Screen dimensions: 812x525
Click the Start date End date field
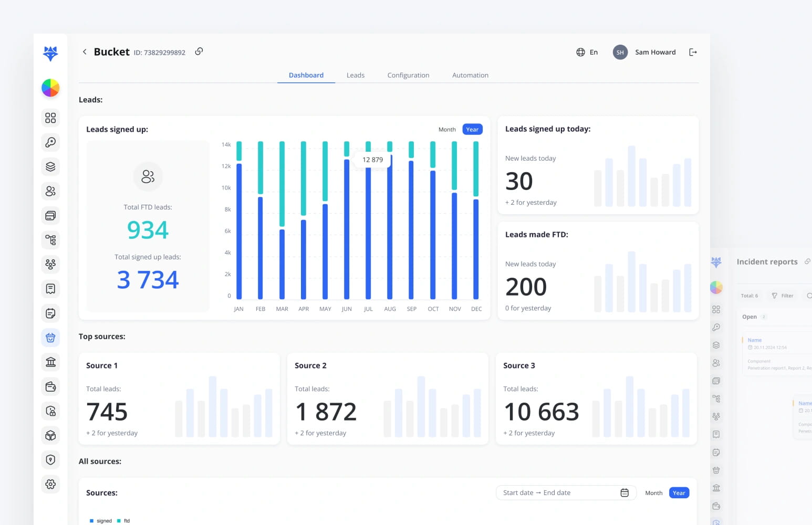pos(557,492)
